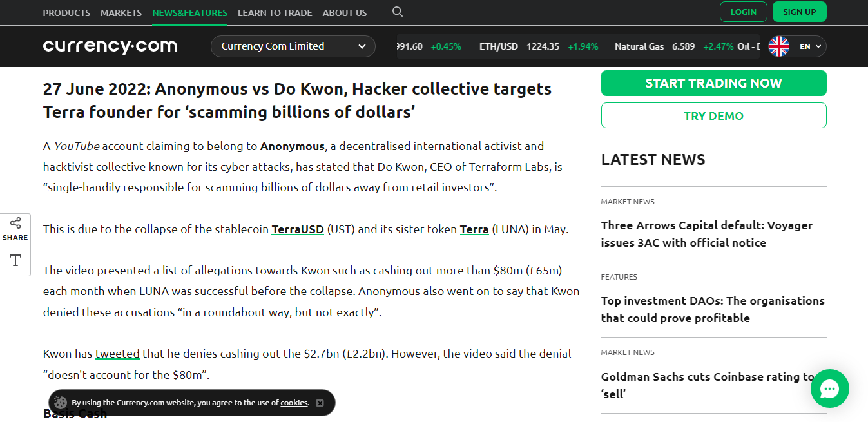Go to currency.com home logo
Viewport: 868px width, 422px height.
pos(110,46)
